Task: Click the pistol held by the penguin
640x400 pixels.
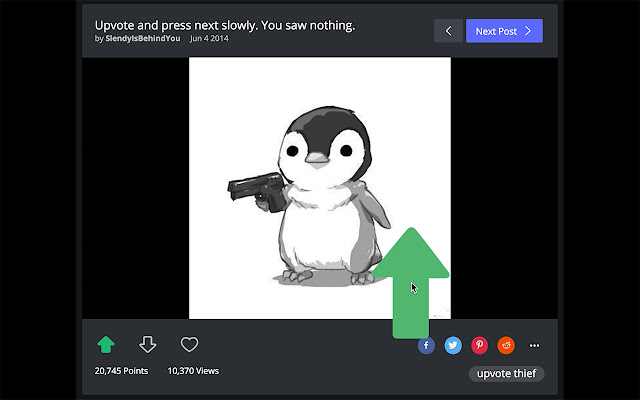Action: pos(254,192)
